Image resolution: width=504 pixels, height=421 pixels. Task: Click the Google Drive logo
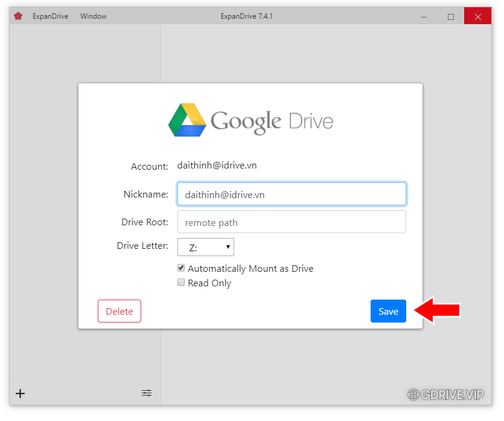[x=250, y=120]
